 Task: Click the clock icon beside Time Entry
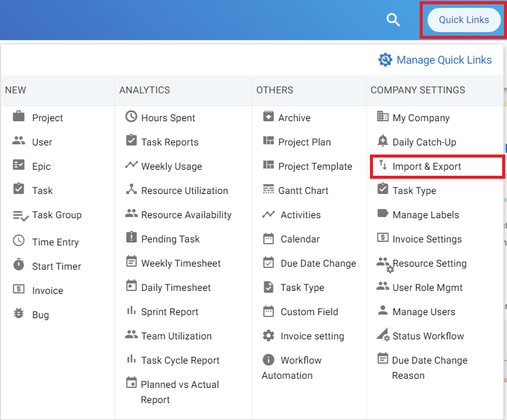[x=18, y=241]
